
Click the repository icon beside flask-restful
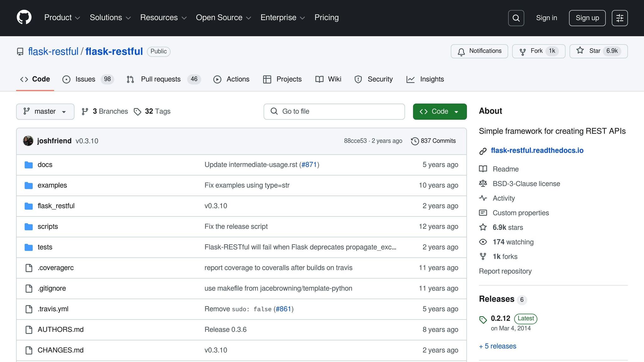[x=20, y=52]
